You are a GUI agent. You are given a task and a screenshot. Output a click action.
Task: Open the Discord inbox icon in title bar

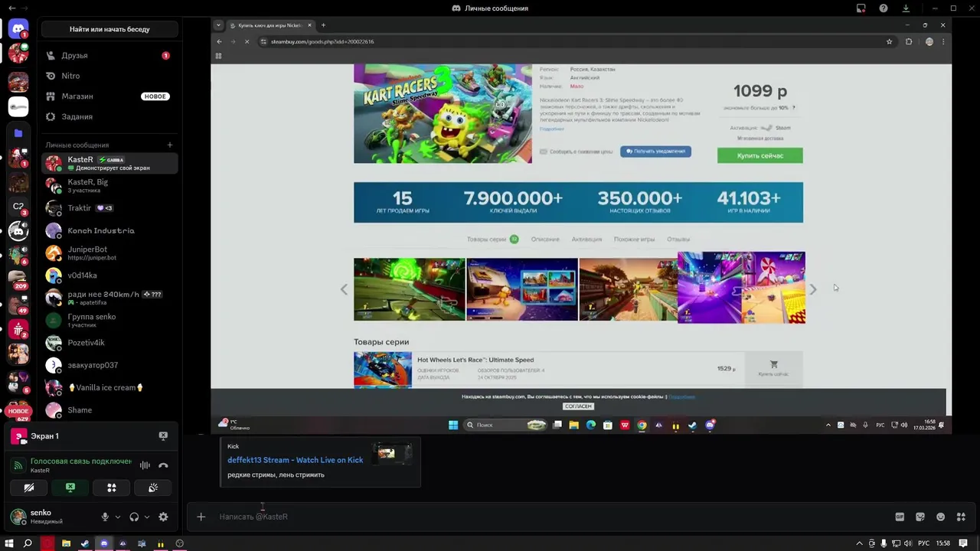point(861,8)
